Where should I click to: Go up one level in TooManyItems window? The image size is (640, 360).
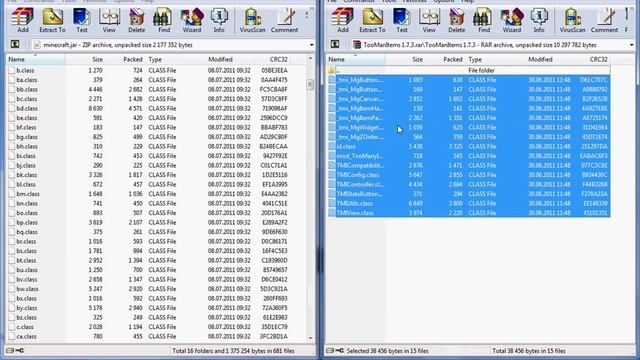pyautogui.click(x=335, y=44)
